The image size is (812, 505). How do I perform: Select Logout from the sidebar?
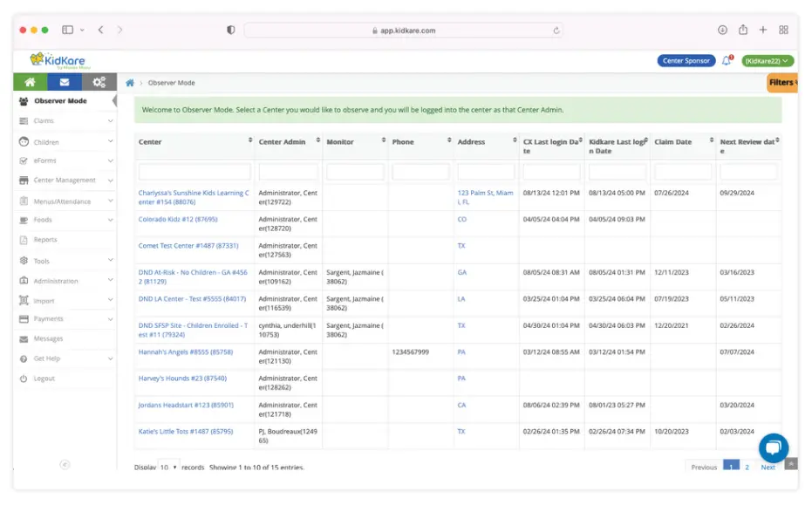pyautogui.click(x=44, y=379)
